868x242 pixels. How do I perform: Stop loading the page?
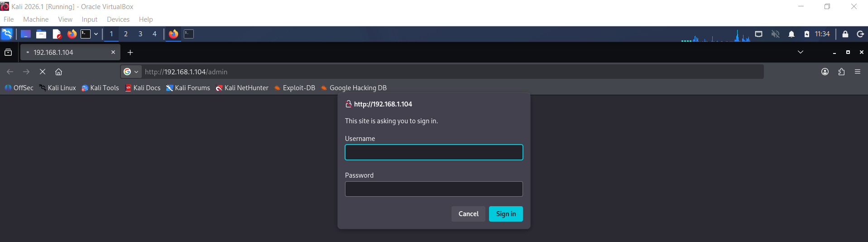tap(43, 72)
